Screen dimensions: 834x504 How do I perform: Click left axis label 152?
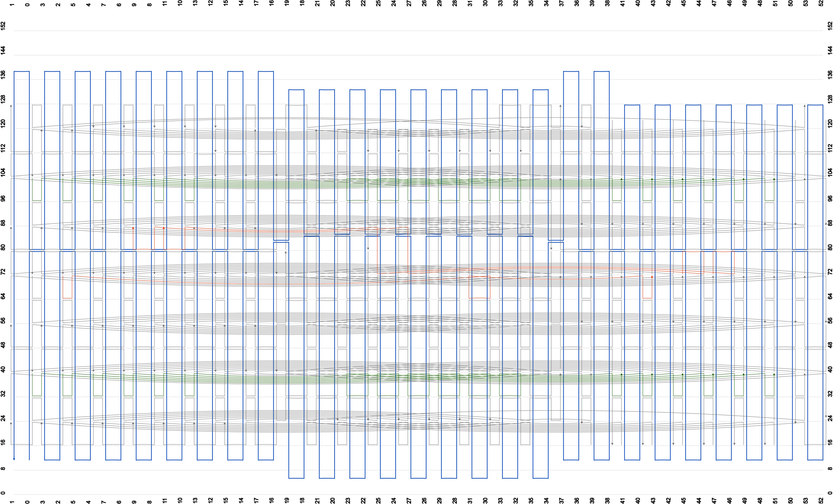pyautogui.click(x=3, y=26)
